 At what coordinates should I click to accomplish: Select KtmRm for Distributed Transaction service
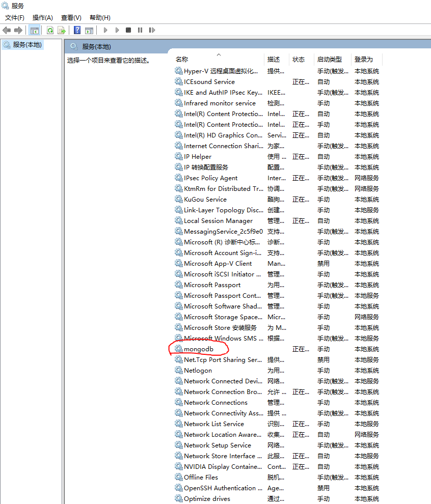[277, 189]
